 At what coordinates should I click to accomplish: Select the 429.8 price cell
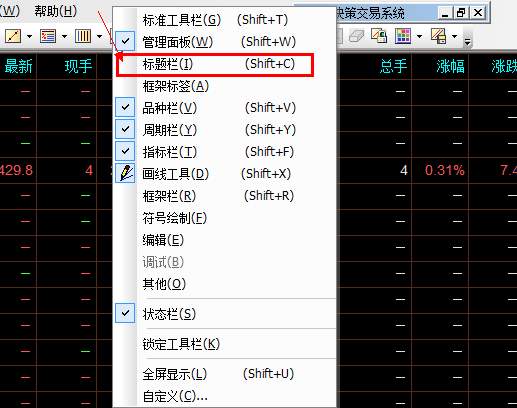pos(16,170)
